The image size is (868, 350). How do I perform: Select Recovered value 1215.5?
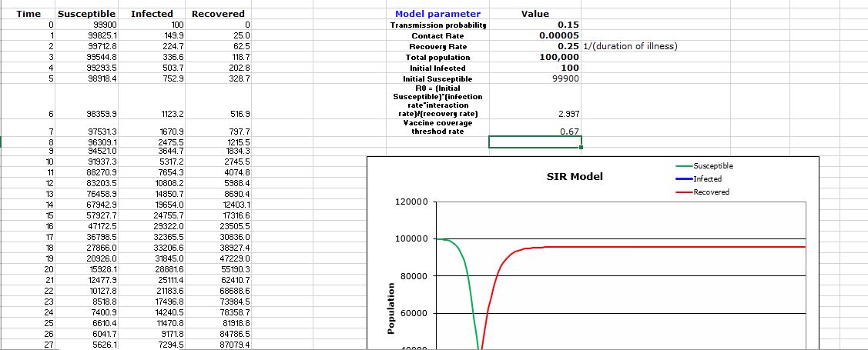click(x=218, y=142)
